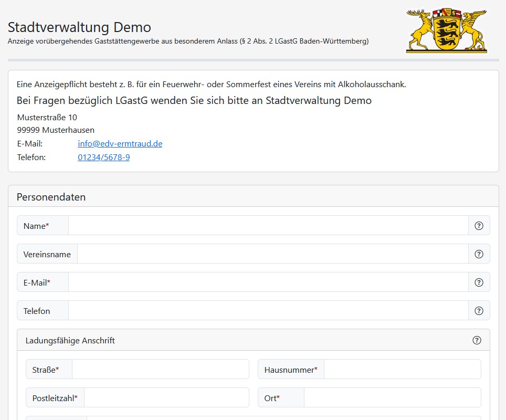Click the phone number link 01234/5678-9
Viewport: 506px width, 420px height.
[103, 157]
